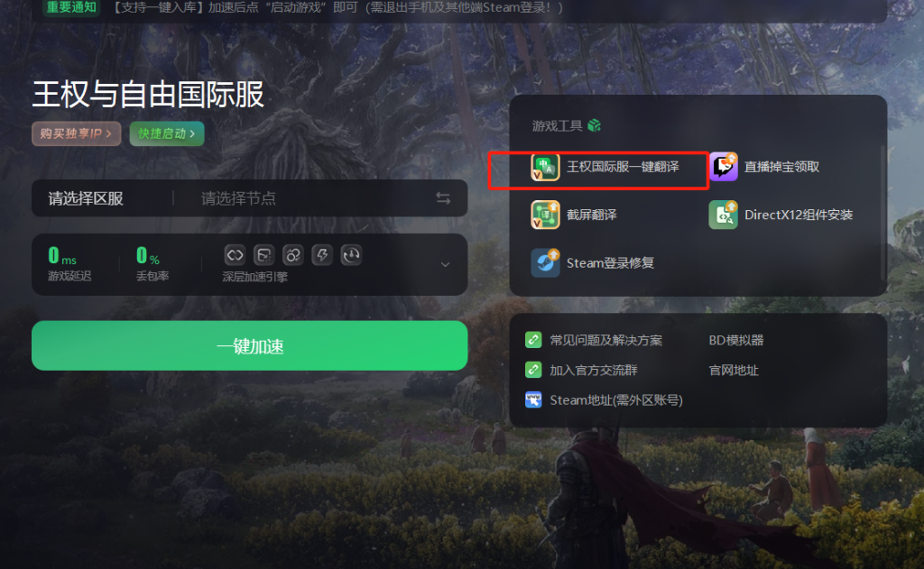Viewport: 924px width, 569px height.
Task: Open the BD模拟器 link
Action: (736, 340)
